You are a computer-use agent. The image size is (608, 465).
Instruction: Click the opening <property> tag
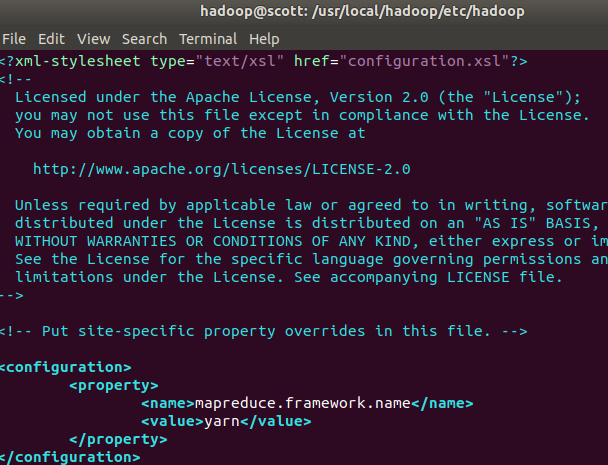click(113, 385)
